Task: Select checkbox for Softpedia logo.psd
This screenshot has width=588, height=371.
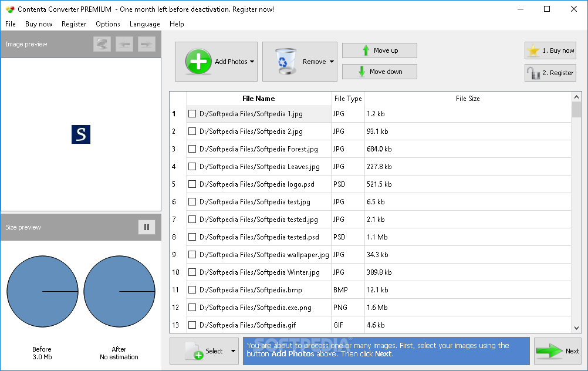Action: pyautogui.click(x=192, y=184)
